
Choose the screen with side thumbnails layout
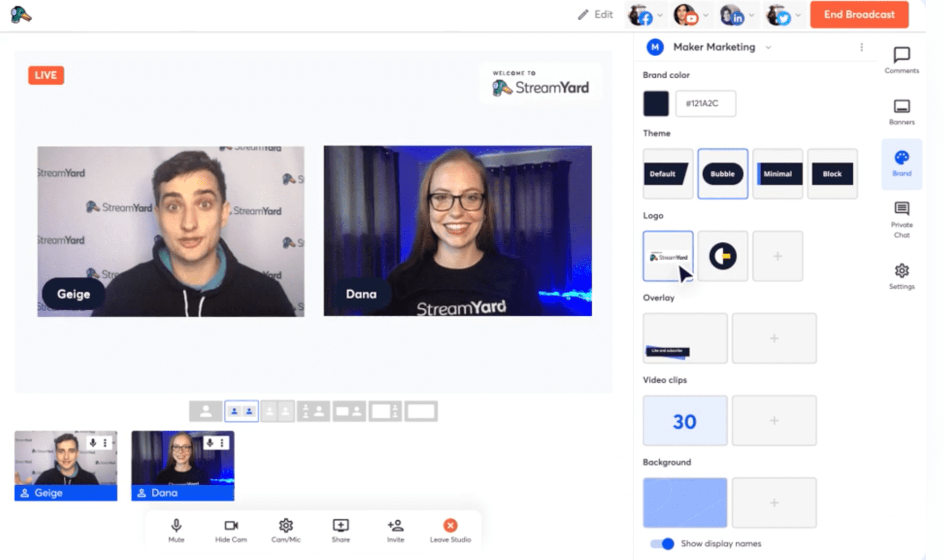[385, 411]
